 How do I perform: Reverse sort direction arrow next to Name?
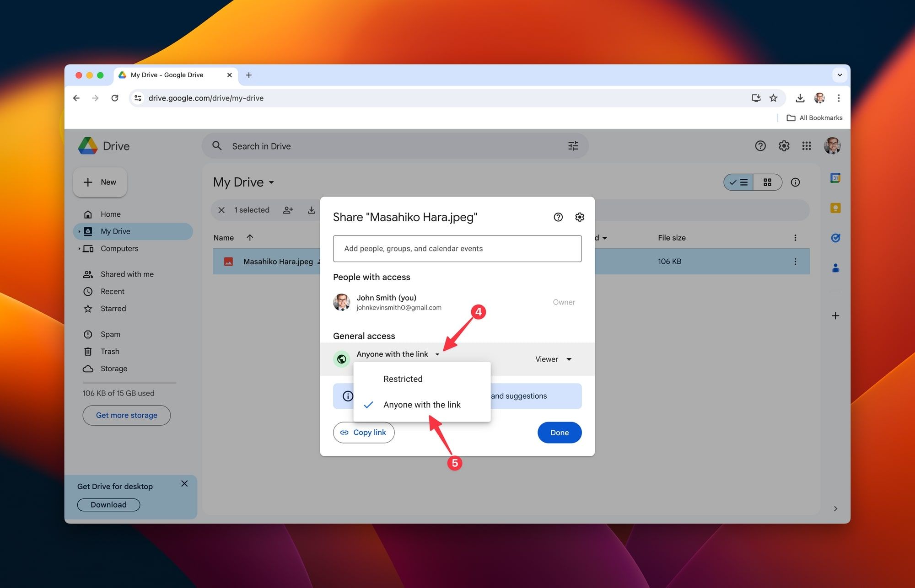coord(250,237)
